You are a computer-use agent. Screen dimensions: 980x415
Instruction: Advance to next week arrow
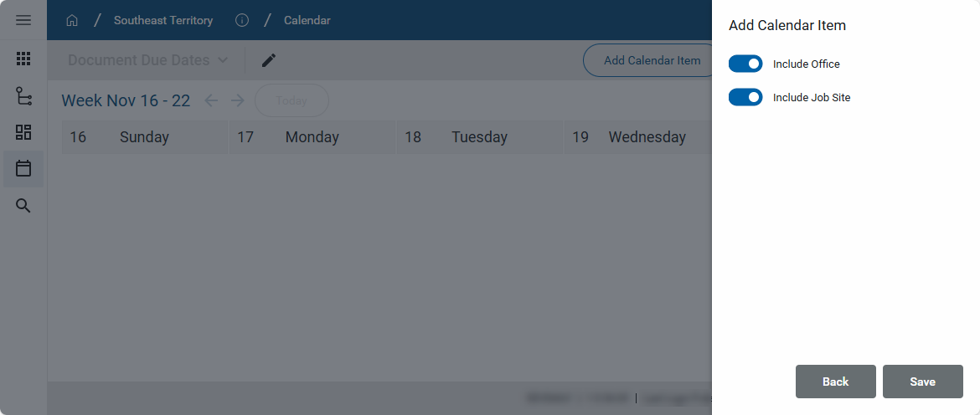(238, 100)
